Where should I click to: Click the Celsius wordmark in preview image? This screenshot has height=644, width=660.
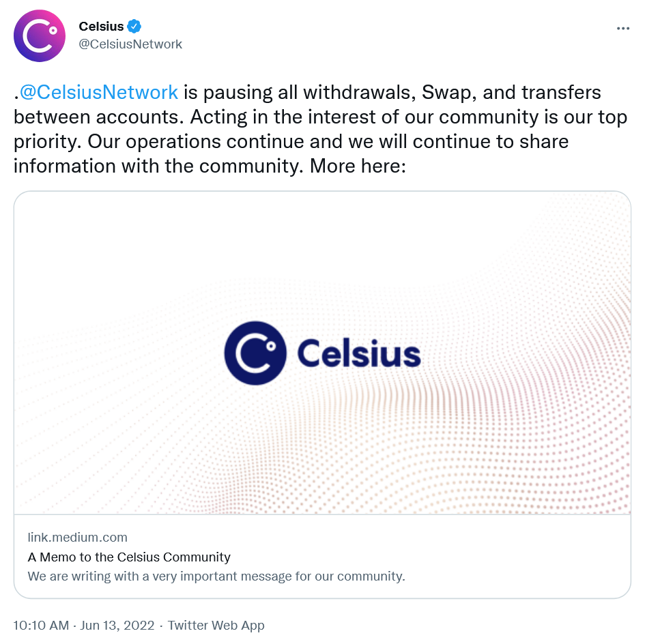359,355
